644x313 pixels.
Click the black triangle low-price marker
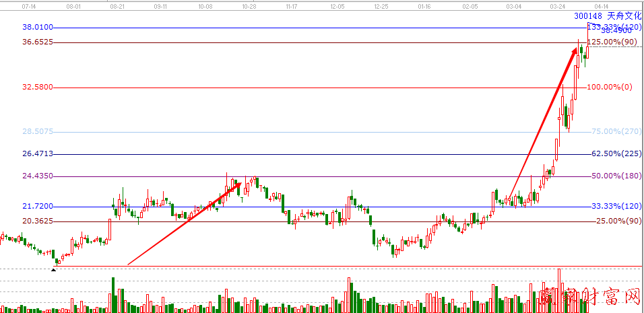point(54,270)
